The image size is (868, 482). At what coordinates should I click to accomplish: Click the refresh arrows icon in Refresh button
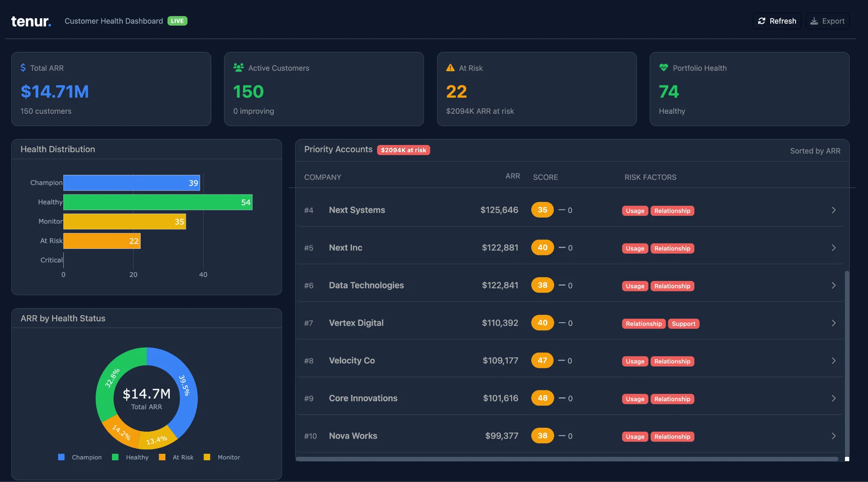click(762, 20)
